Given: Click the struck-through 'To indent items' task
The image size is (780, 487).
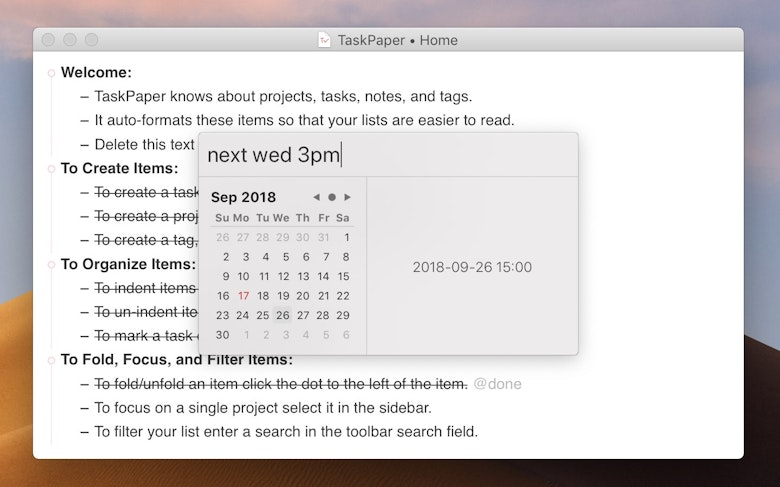Looking at the screenshot, I should point(146,288).
